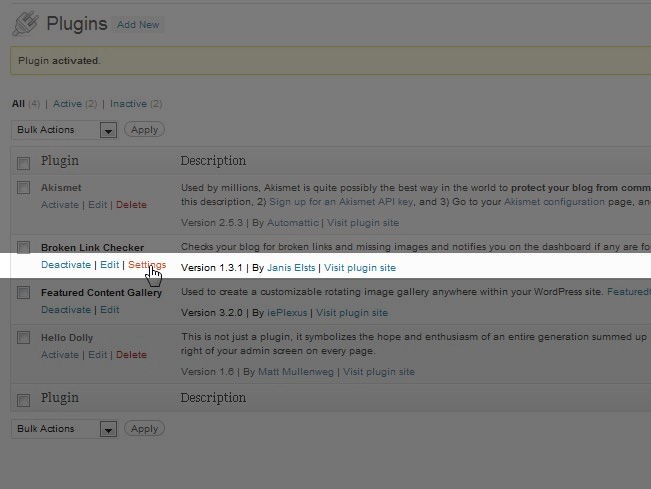
Task: Visit plugin site for Hello Dolly
Action: pos(379,372)
